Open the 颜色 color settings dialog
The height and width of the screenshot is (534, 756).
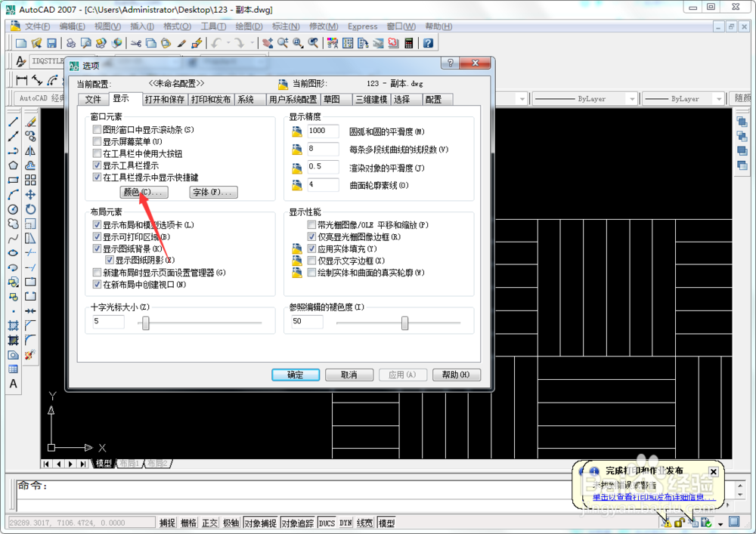pyautogui.click(x=144, y=192)
